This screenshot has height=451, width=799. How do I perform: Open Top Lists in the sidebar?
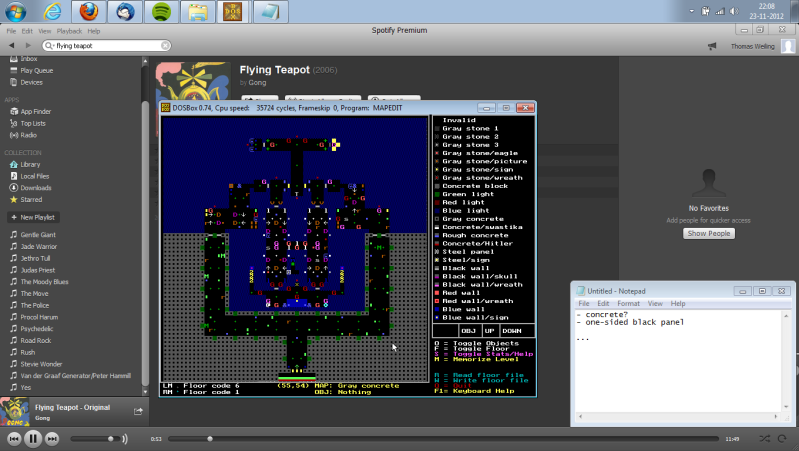point(33,123)
